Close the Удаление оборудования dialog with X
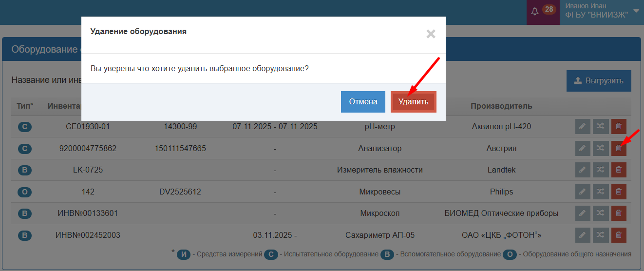 coord(431,34)
